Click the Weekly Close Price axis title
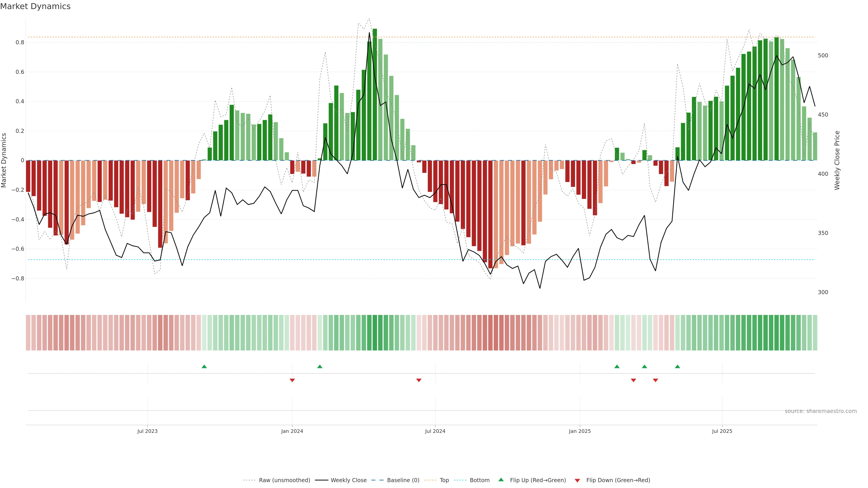 click(837, 160)
